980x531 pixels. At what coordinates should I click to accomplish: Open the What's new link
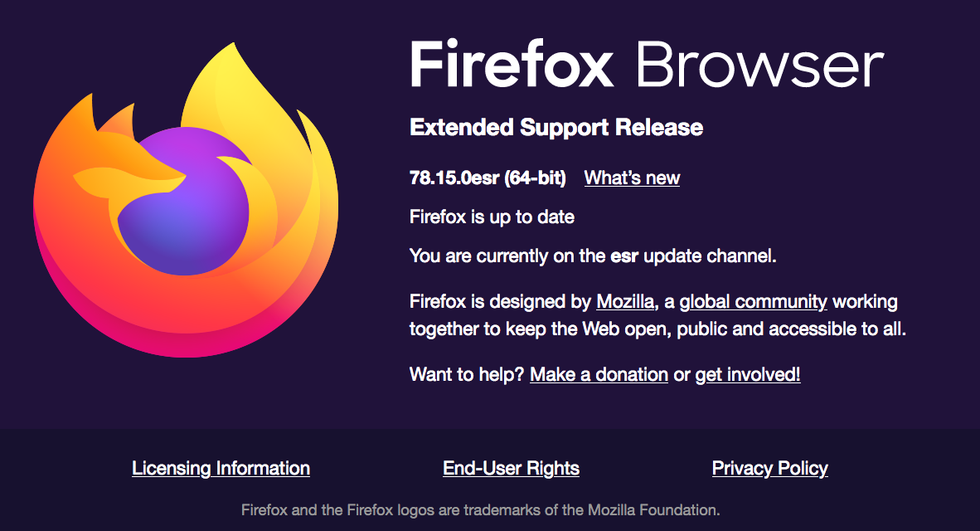632,178
